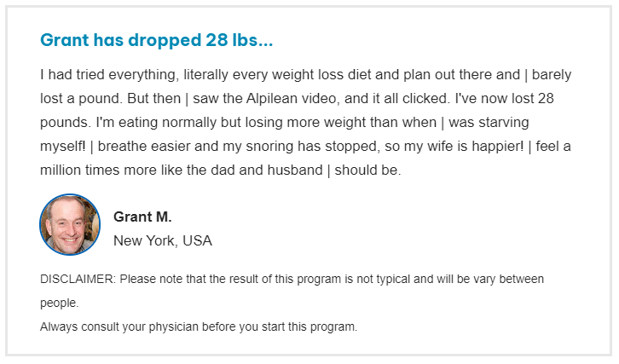This screenshot has width=619, height=364.
Task: Click the "Always consult your physician" line
Action: tap(199, 326)
